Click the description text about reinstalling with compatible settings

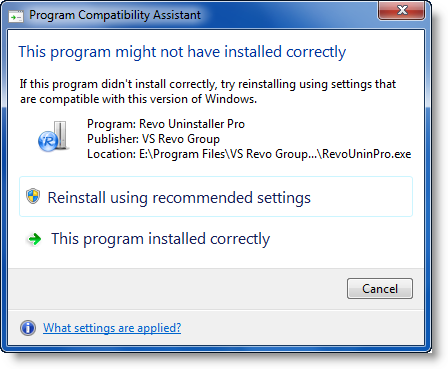[x=208, y=91]
